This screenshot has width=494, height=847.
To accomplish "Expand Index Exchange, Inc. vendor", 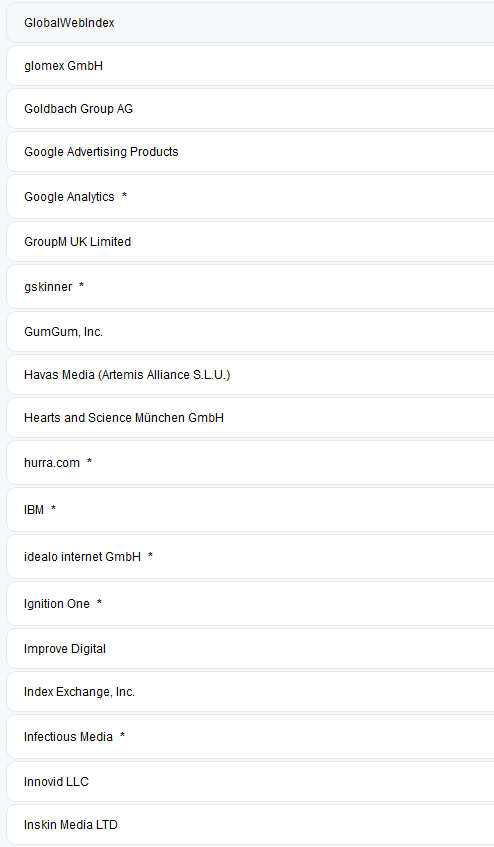I will [250, 691].
